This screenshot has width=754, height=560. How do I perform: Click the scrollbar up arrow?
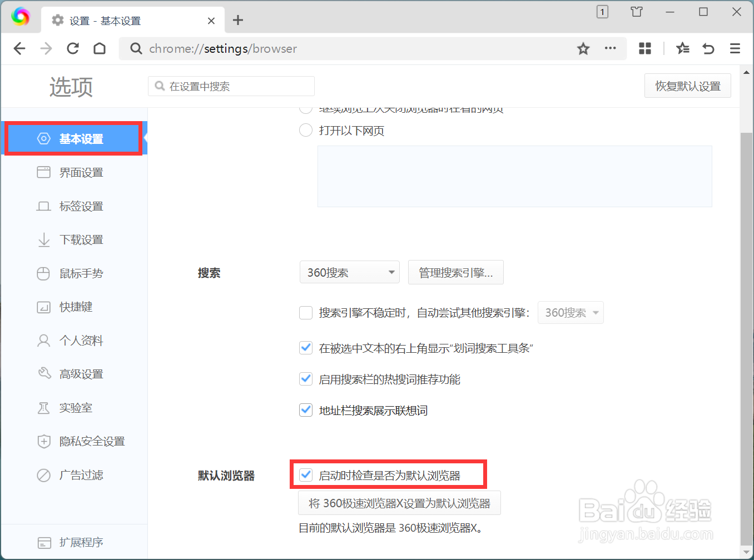coord(746,72)
